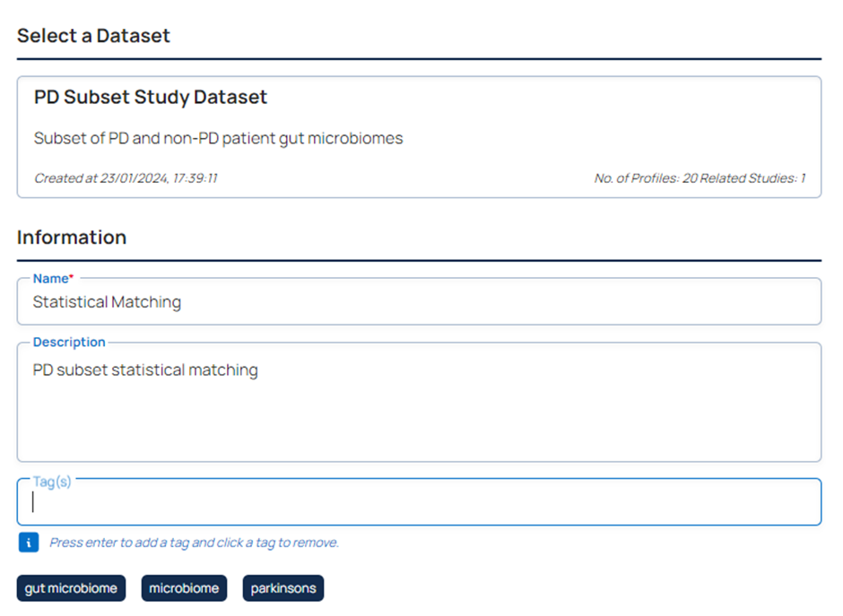This screenshot has height=616, width=843.
Task: Click the 'Name' field label
Action: [x=52, y=279]
